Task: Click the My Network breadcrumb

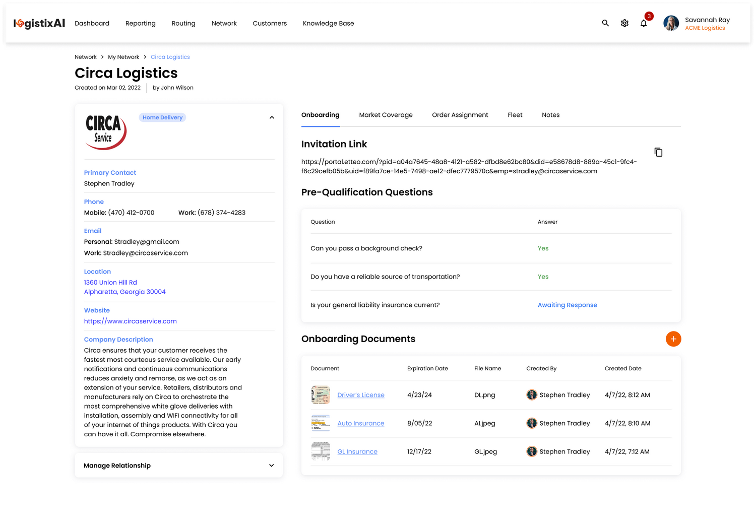Action: pos(123,57)
